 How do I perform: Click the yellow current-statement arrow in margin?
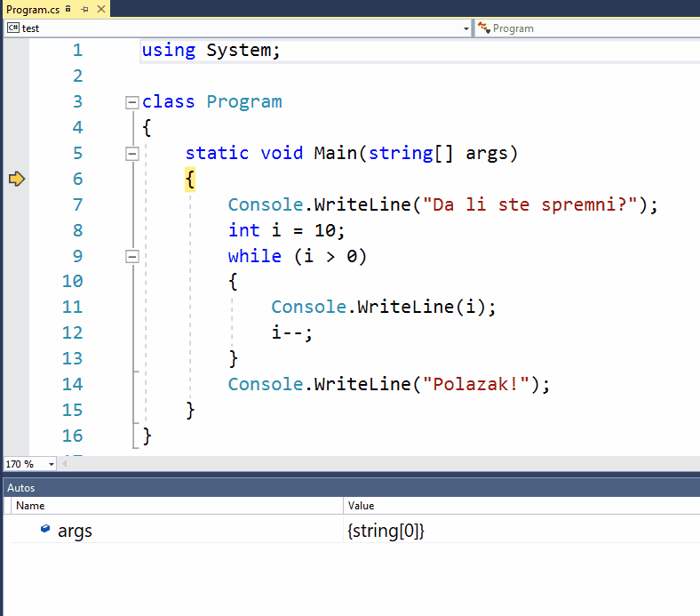[17, 180]
